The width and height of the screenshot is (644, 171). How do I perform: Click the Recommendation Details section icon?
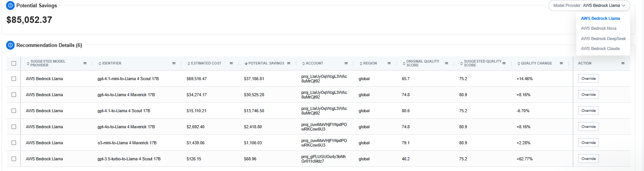tap(10, 45)
